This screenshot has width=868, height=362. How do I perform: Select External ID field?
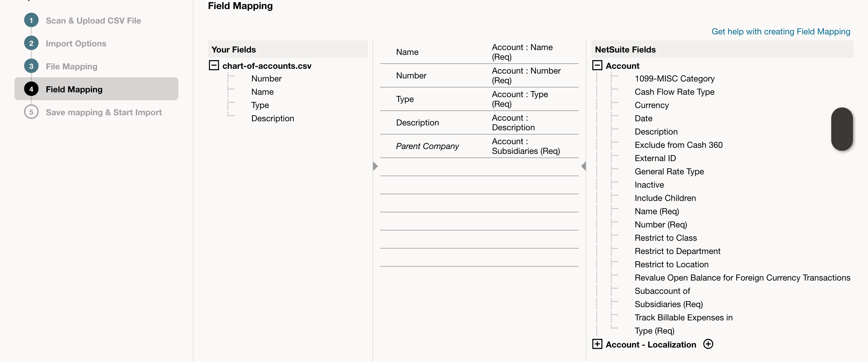click(x=655, y=158)
